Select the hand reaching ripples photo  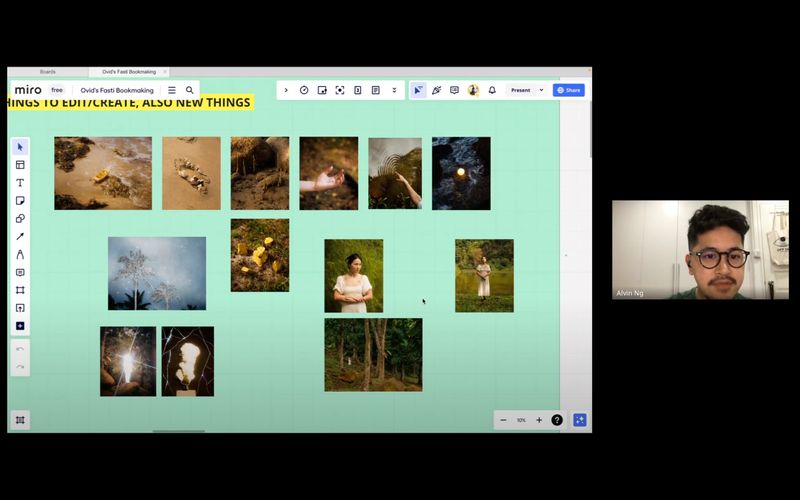coord(395,173)
